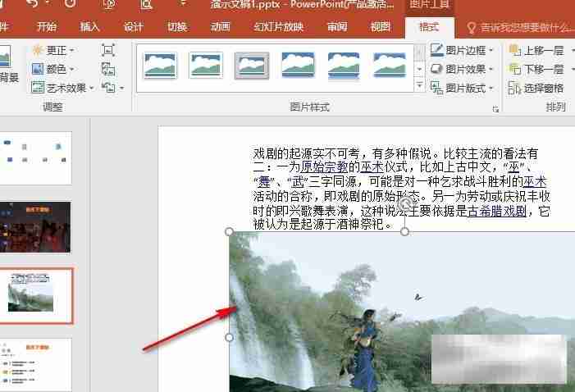Click the 古希腊戏剧 hyperlink in the text

click(x=496, y=212)
